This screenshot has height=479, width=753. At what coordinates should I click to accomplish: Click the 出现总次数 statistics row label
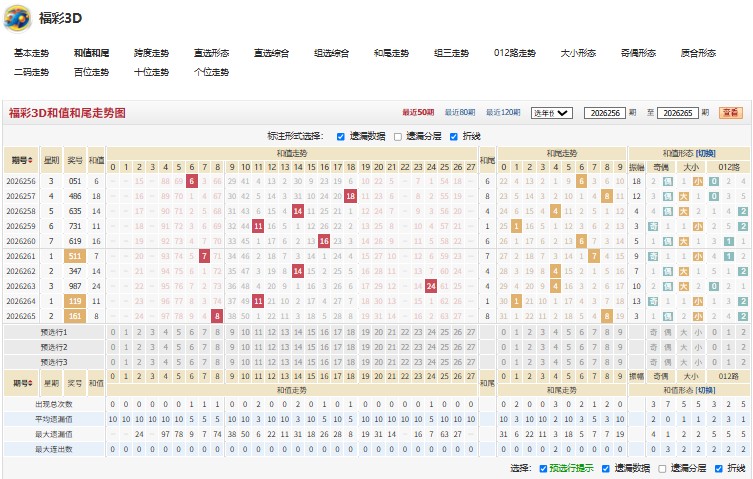pos(53,404)
